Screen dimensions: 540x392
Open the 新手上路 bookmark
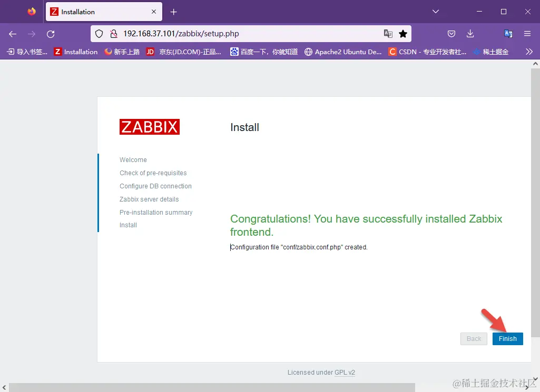[x=122, y=52]
